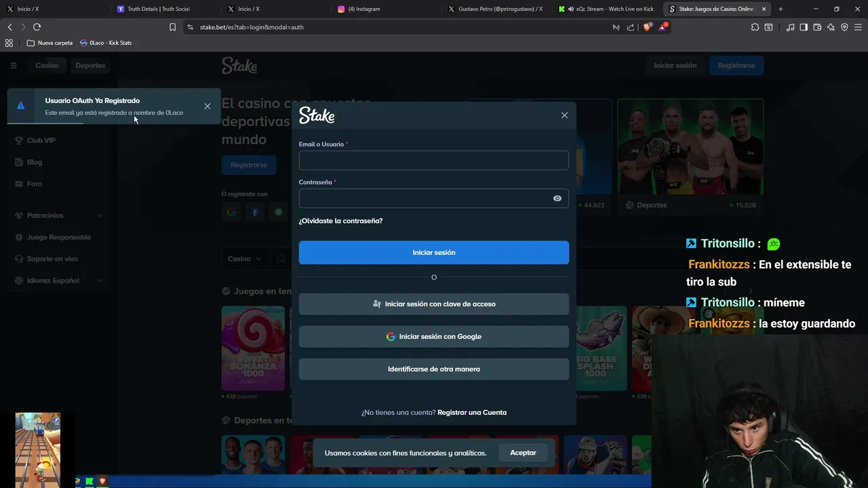The height and width of the screenshot is (488, 868).
Task: Select Deportes tab in Stake header
Action: 90,65
